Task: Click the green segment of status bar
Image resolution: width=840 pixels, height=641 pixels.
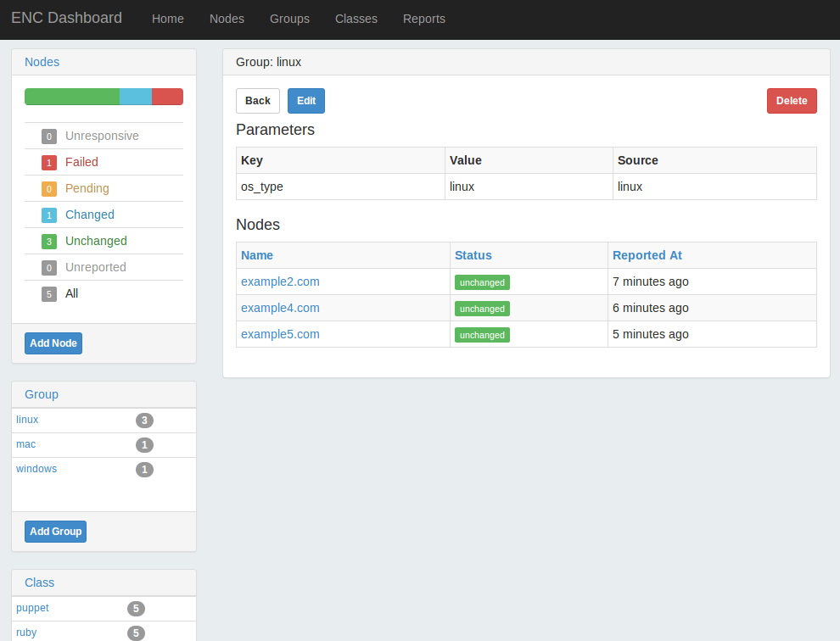Action: click(72, 97)
